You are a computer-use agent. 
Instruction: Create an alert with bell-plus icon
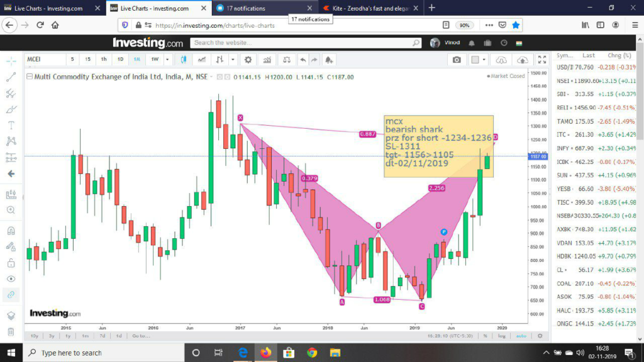329,60
